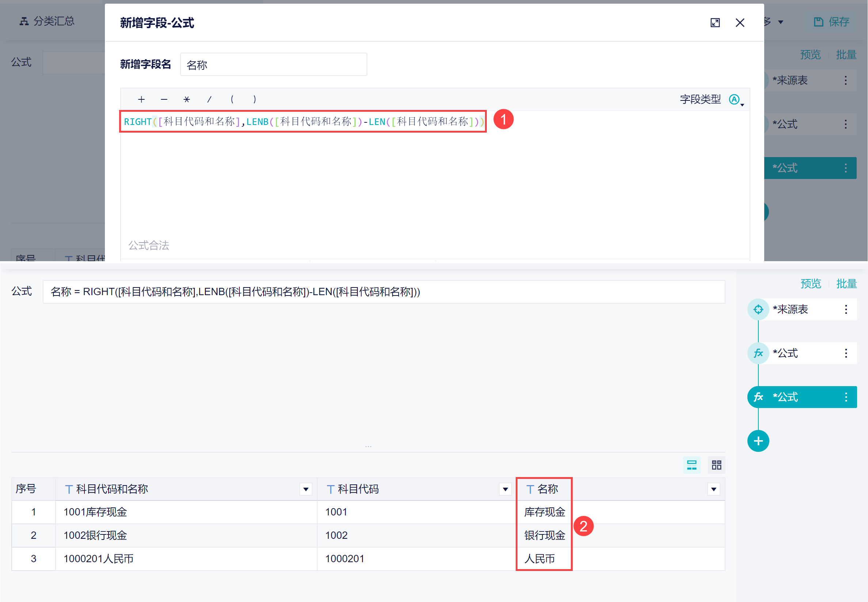Insert the division slash operator

[209, 100]
